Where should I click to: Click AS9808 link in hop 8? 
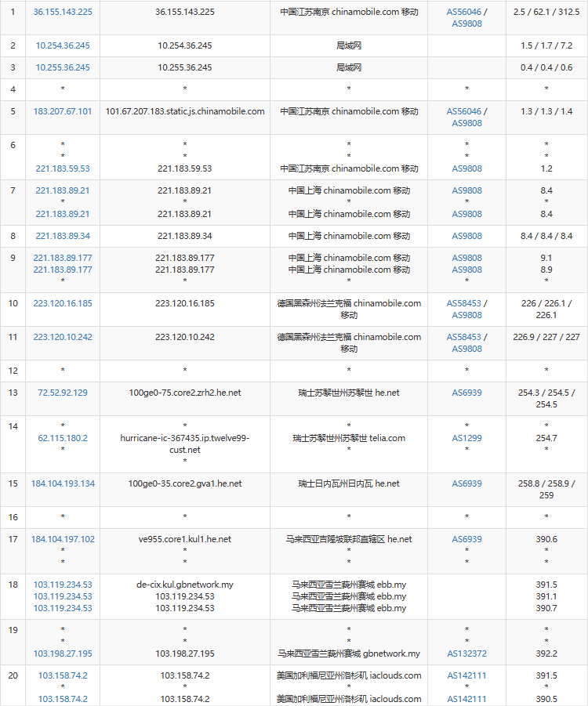click(466, 236)
